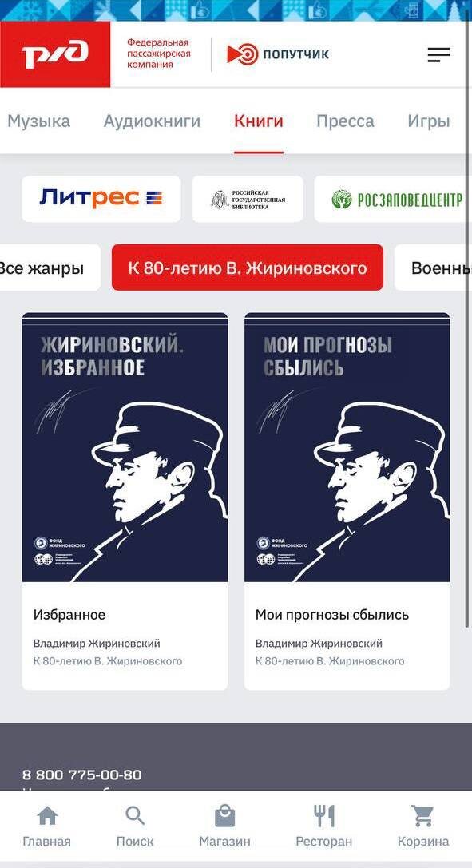
Task: Open the Жириновский. Избранное book cover
Action: 125,447
